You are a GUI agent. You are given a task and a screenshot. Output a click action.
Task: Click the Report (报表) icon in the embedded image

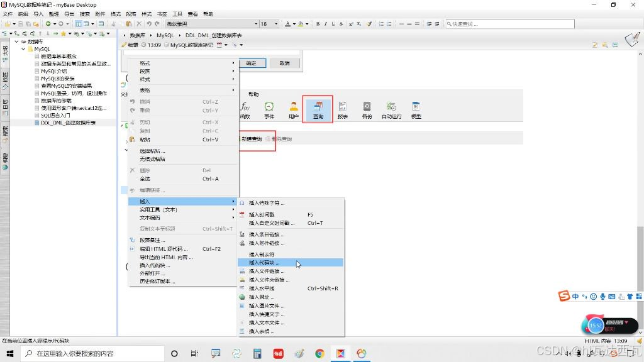tap(343, 110)
